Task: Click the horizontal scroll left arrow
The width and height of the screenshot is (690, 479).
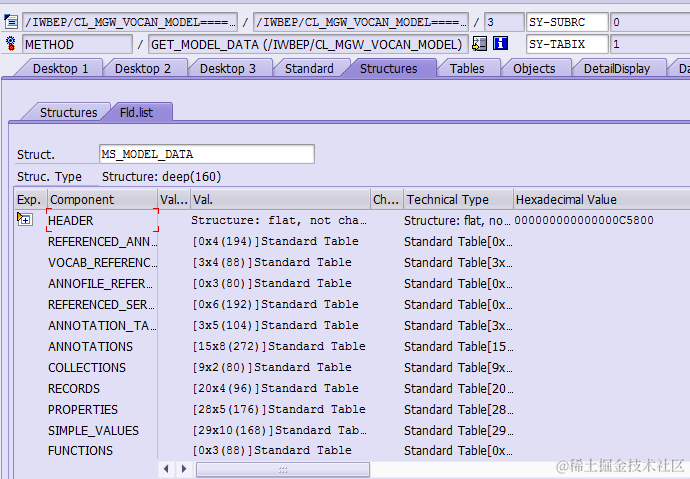Action: click(x=166, y=469)
